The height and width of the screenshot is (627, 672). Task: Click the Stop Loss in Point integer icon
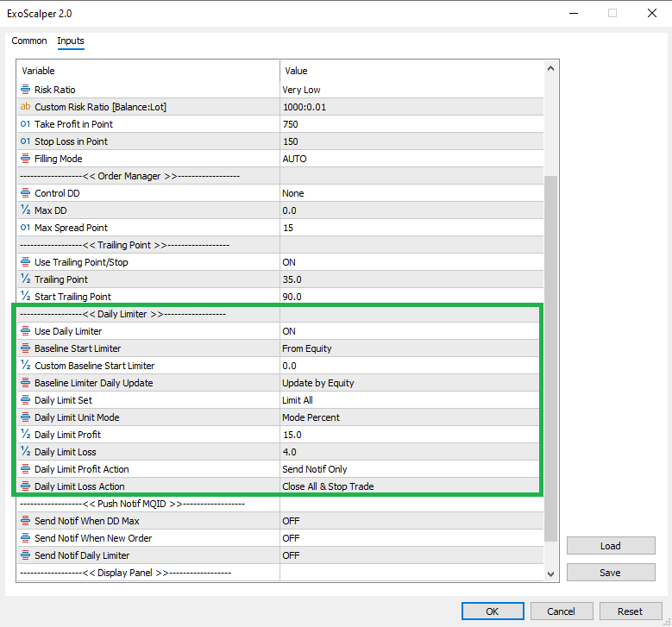pos(25,141)
